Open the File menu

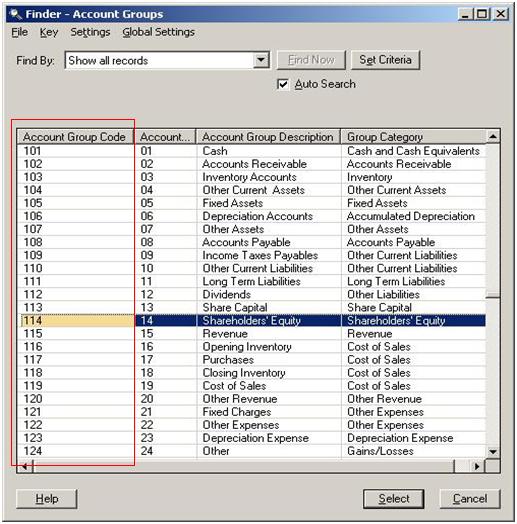(19, 32)
